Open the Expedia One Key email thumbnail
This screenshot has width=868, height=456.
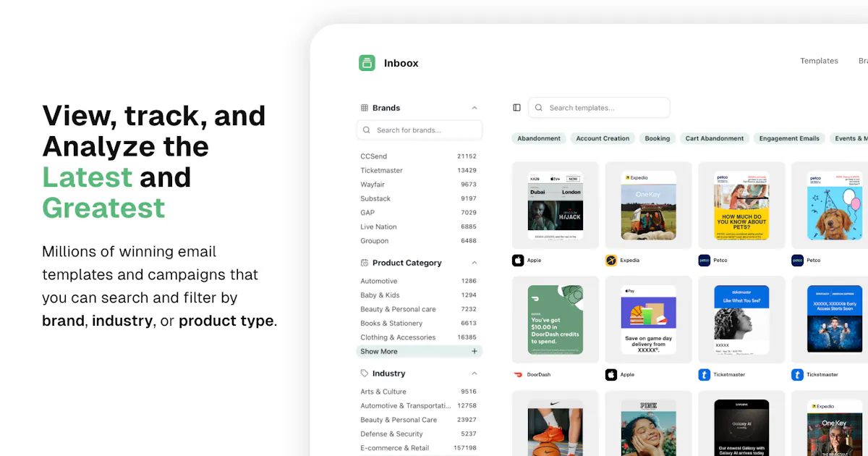(x=649, y=206)
